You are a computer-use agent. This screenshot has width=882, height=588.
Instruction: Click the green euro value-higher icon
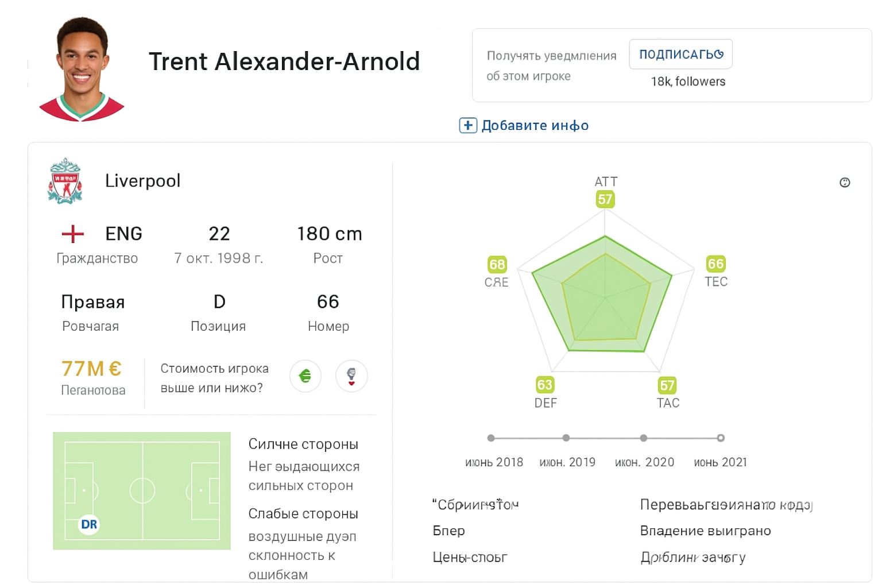click(x=305, y=376)
